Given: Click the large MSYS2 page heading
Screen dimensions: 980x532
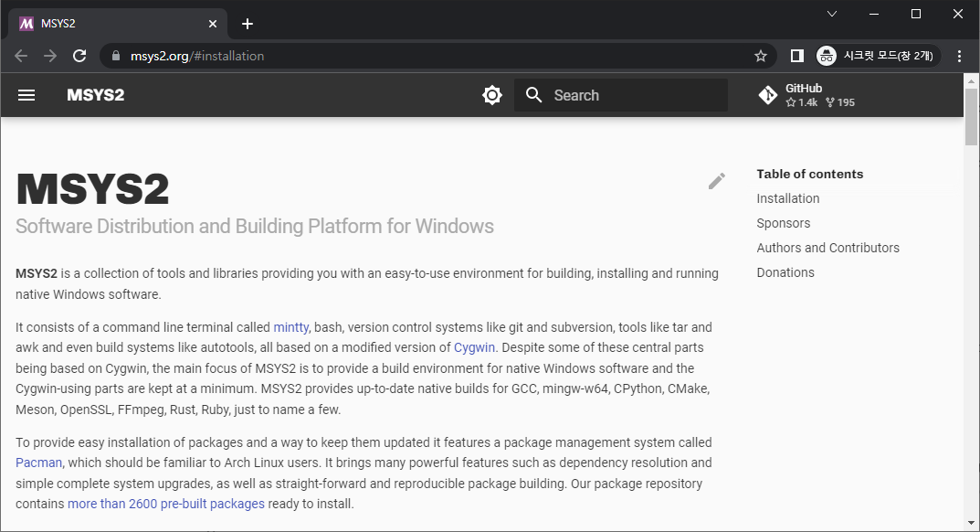Looking at the screenshot, I should click(92, 189).
